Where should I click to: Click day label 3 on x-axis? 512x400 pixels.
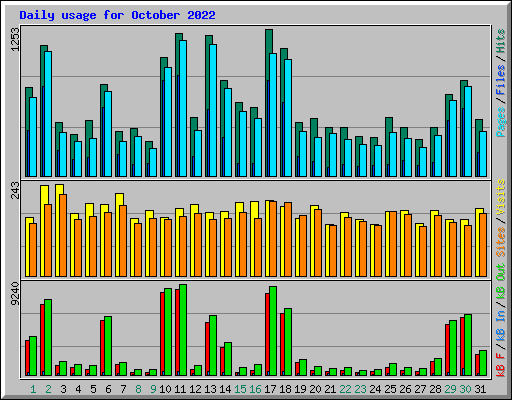click(63, 389)
